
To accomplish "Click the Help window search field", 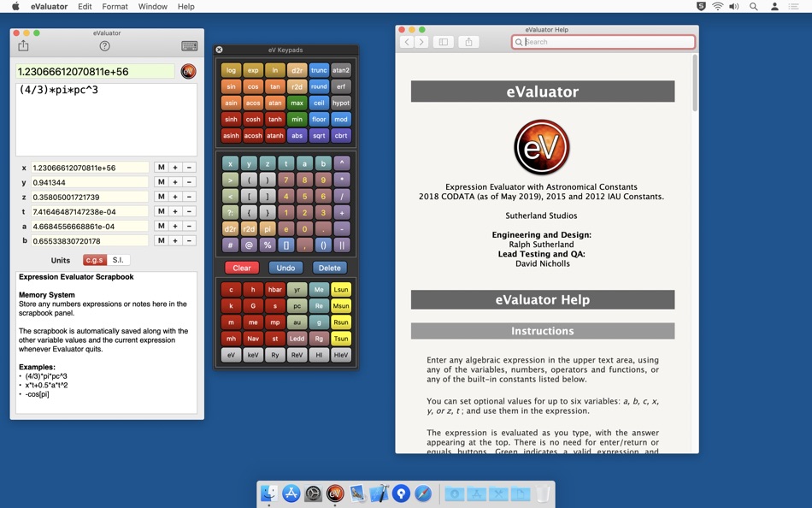I will 603,42.
